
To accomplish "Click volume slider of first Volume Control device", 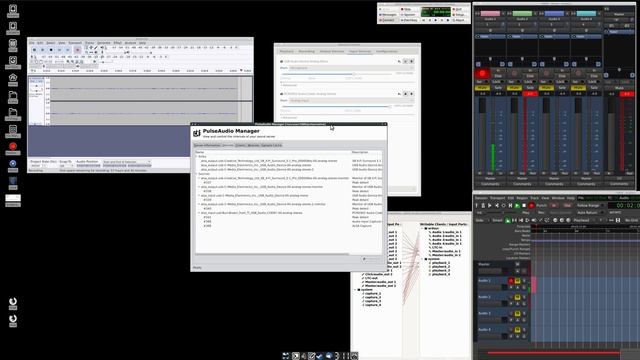I will coord(336,74).
